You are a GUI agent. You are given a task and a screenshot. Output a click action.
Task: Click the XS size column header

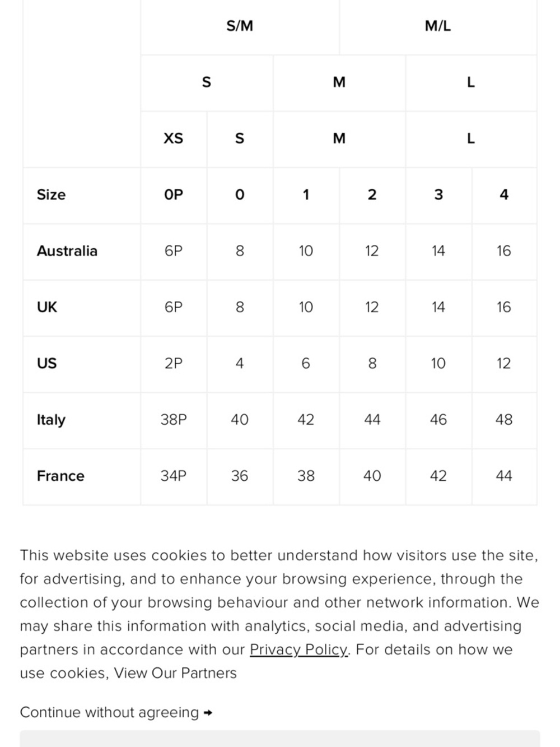click(174, 138)
